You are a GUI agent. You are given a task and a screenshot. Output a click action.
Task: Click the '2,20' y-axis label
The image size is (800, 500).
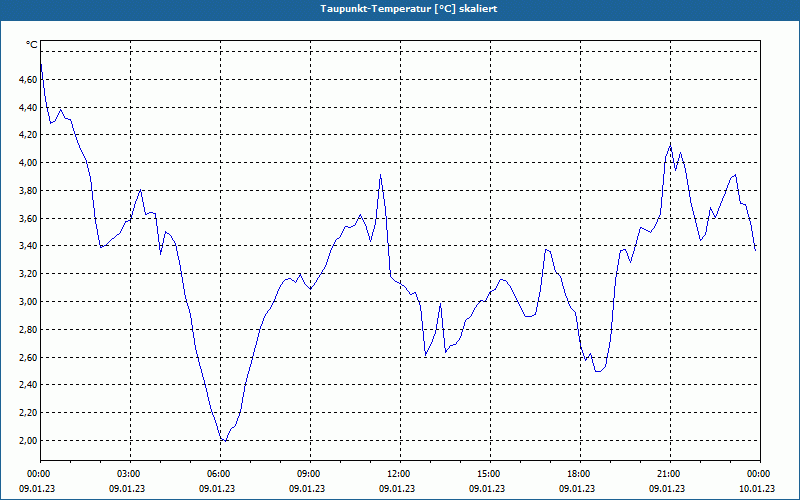pos(28,413)
